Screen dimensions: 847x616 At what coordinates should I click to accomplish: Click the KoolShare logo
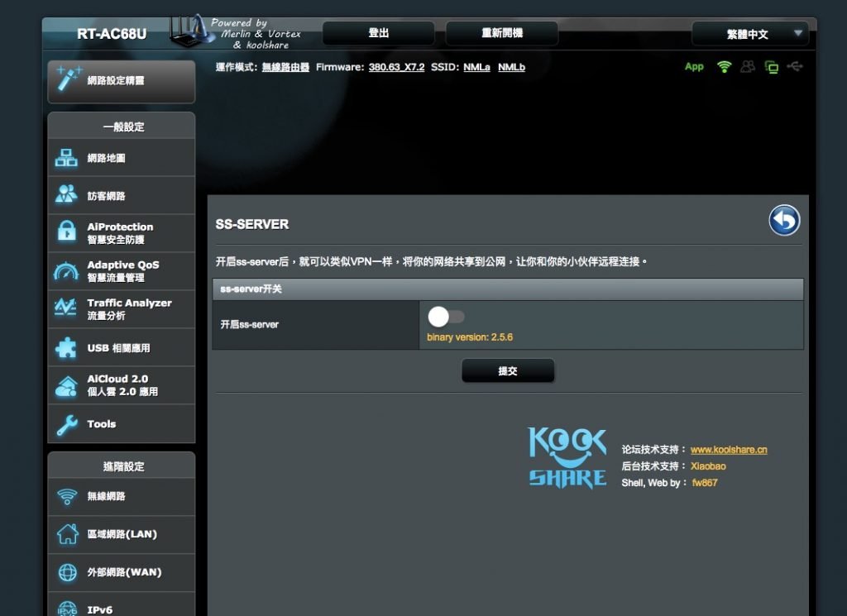click(567, 458)
